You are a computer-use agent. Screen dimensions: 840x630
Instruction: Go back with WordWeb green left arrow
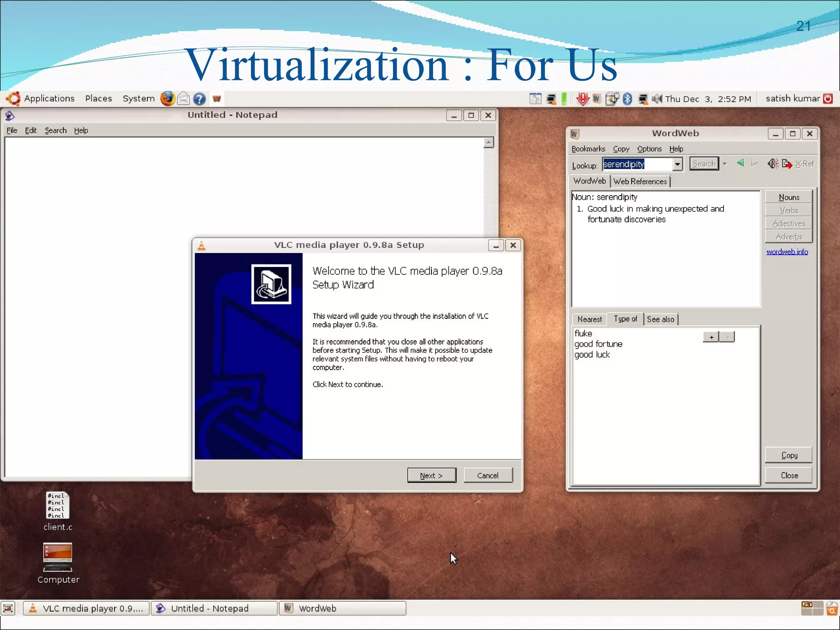[x=740, y=163]
